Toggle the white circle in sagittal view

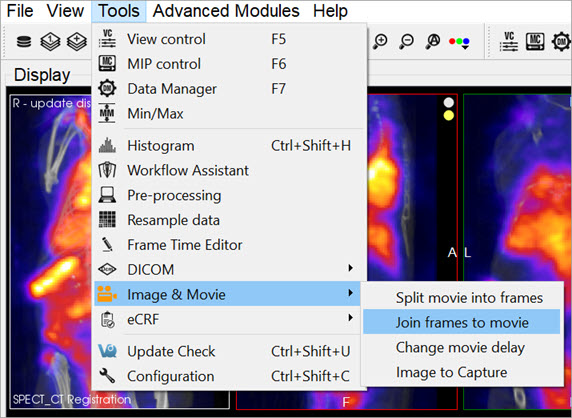(x=449, y=102)
